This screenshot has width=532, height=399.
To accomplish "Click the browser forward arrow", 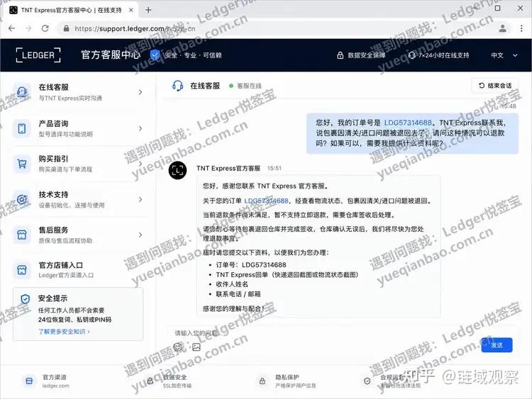I will click(28, 28).
